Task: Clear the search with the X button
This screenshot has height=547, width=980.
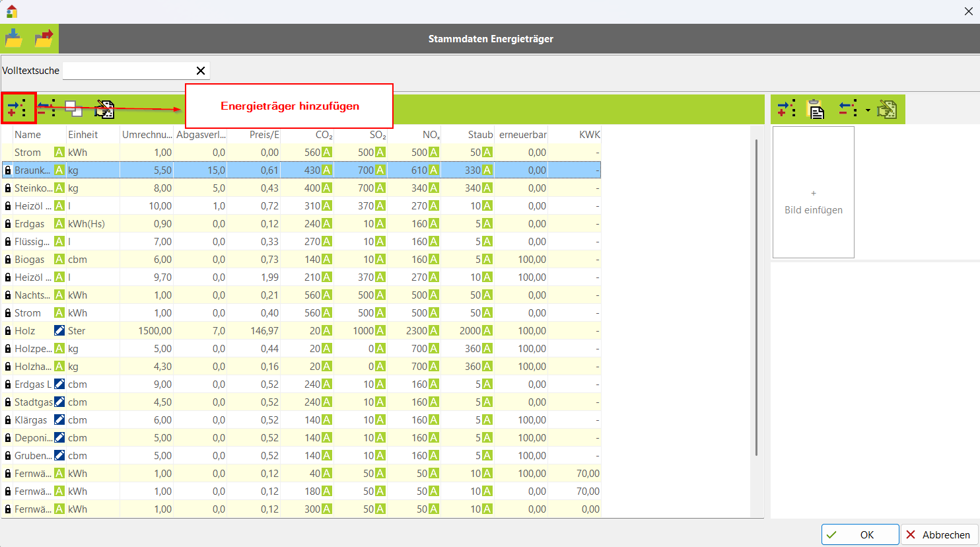Action: (201, 71)
